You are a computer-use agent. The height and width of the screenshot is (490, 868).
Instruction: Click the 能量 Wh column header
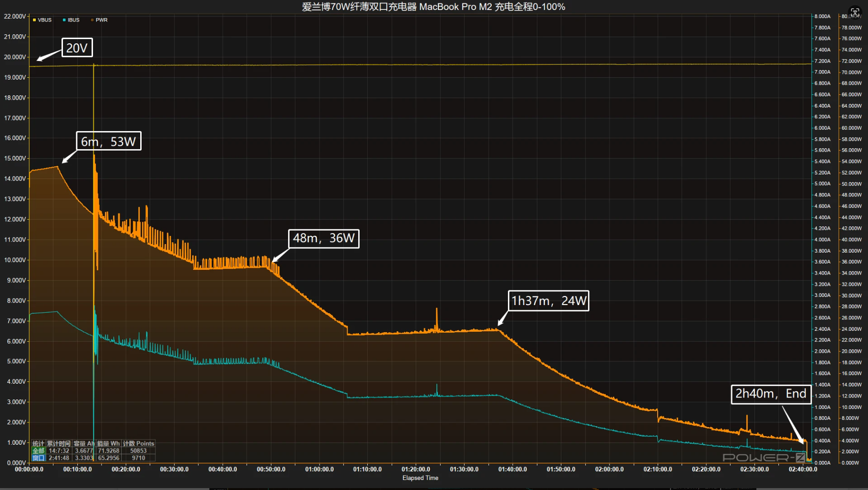click(x=109, y=443)
